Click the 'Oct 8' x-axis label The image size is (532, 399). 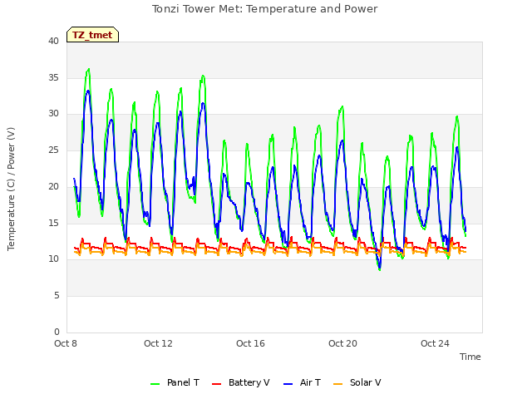coord(66,343)
